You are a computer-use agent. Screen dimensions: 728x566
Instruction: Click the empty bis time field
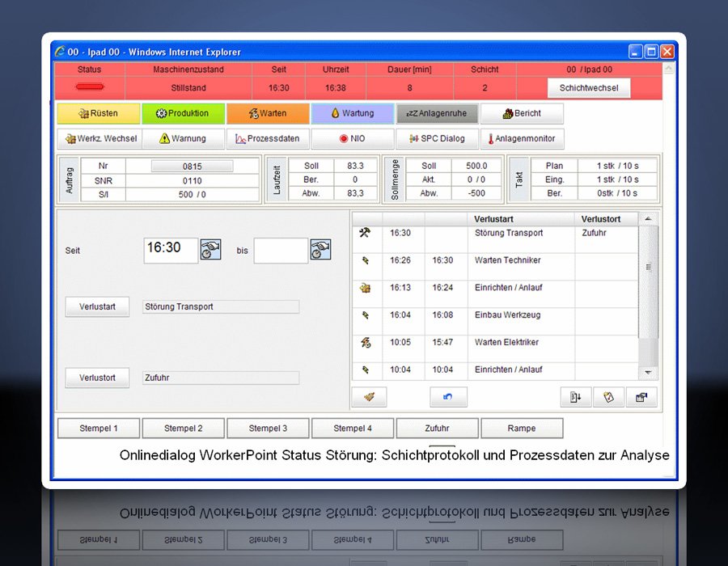pos(281,251)
